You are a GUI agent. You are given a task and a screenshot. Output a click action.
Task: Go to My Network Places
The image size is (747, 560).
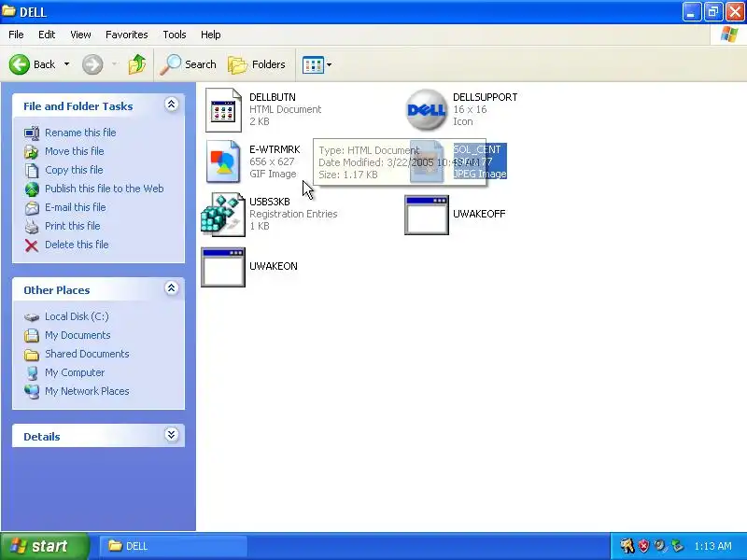(87, 391)
